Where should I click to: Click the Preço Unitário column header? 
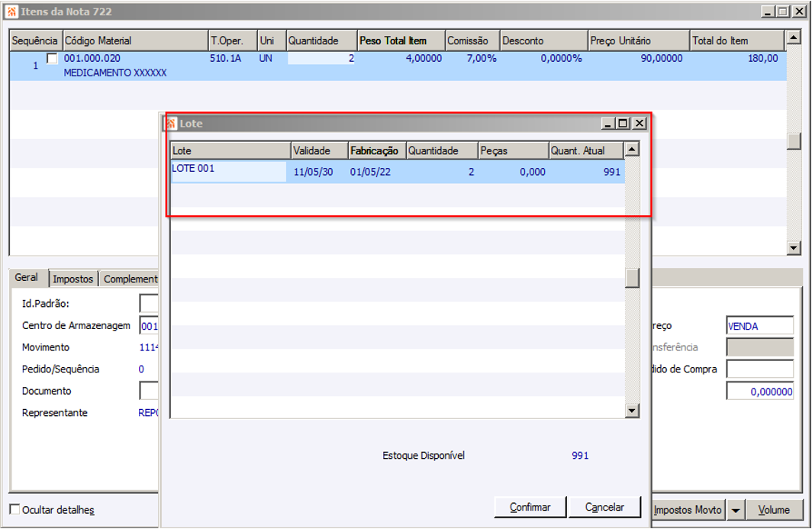[639, 40]
